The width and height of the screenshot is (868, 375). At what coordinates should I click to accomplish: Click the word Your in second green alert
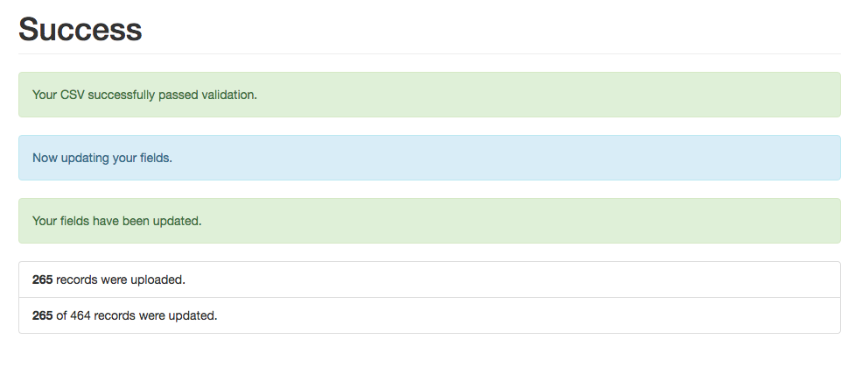tap(45, 221)
